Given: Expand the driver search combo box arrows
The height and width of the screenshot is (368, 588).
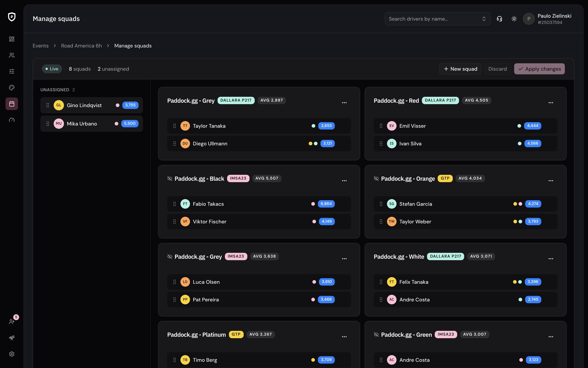Looking at the screenshot, I should coord(484,19).
